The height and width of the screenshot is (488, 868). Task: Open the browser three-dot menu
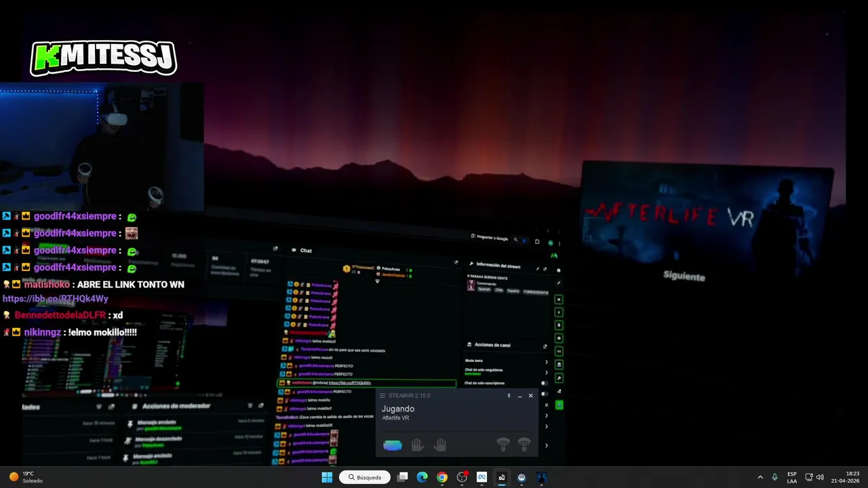click(x=559, y=243)
